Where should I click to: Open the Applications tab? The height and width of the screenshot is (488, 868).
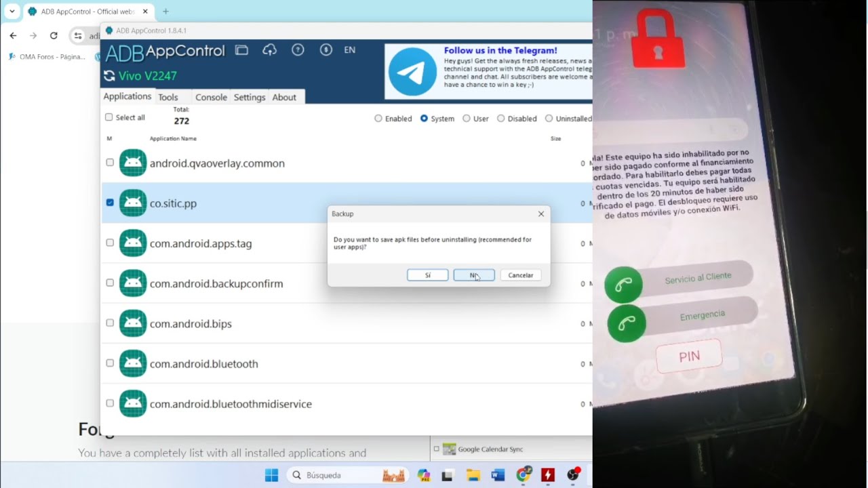(127, 96)
